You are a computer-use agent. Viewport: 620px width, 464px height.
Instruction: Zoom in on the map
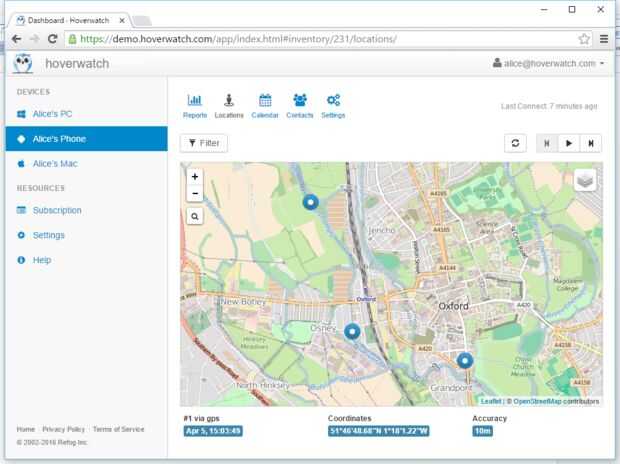click(195, 177)
